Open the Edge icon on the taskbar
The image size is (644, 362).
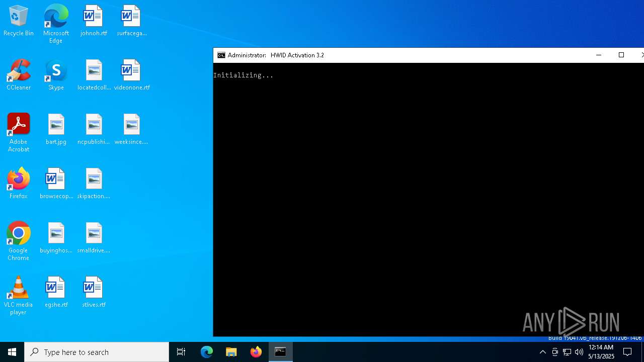(x=207, y=352)
